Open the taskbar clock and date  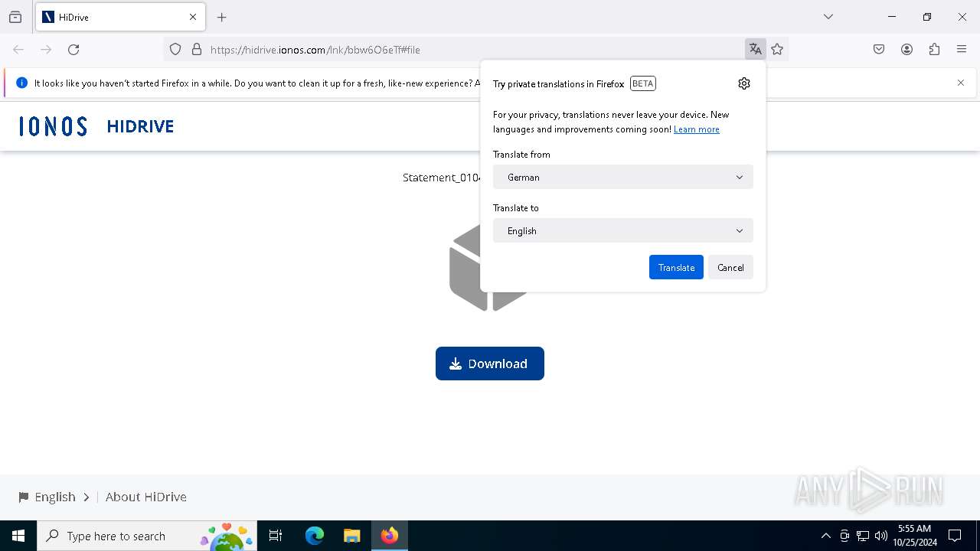click(915, 536)
